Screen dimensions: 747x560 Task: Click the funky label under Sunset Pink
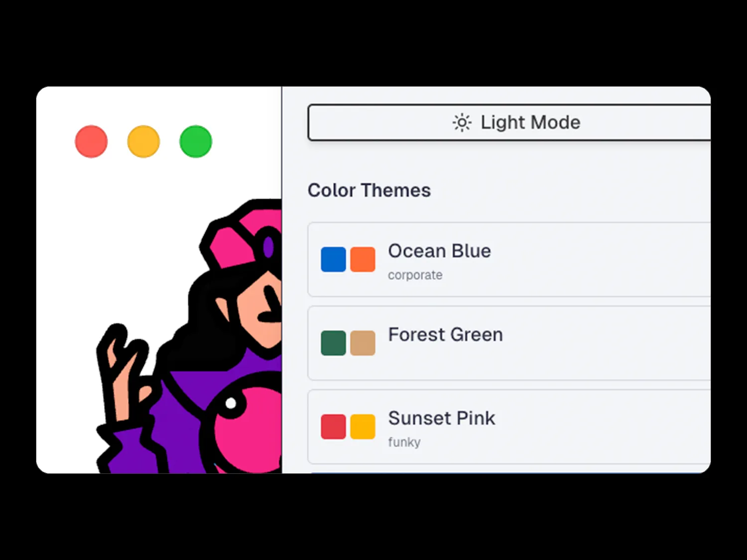click(404, 442)
